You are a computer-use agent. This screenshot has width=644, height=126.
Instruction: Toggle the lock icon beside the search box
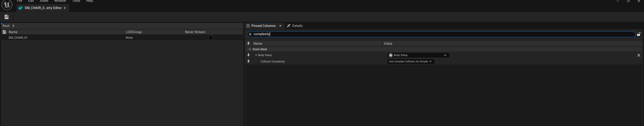pos(638,34)
